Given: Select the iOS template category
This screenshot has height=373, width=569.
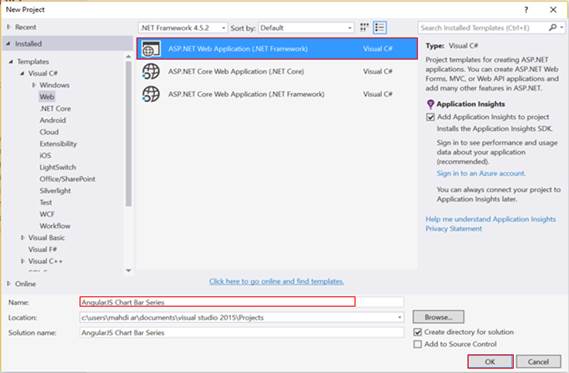Looking at the screenshot, I should (45, 155).
